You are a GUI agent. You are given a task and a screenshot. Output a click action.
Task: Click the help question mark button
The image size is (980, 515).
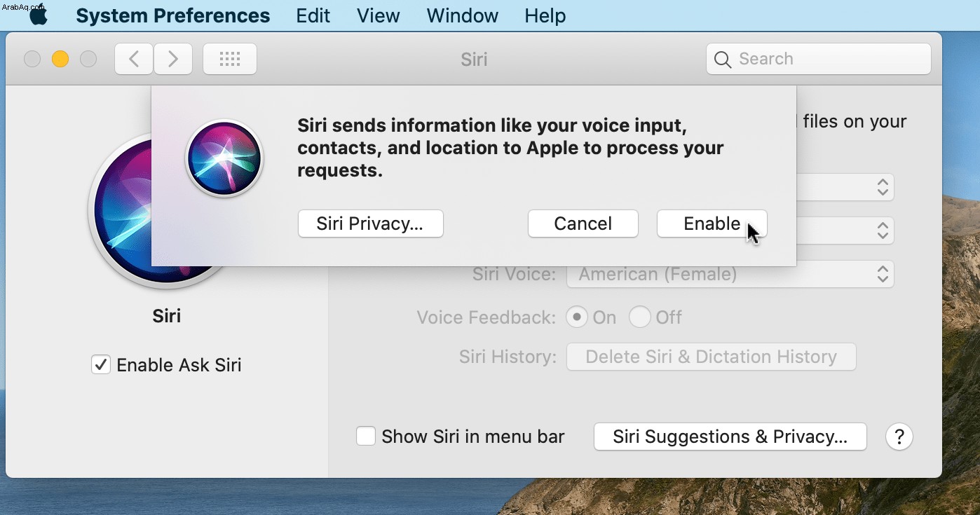pyautogui.click(x=899, y=437)
